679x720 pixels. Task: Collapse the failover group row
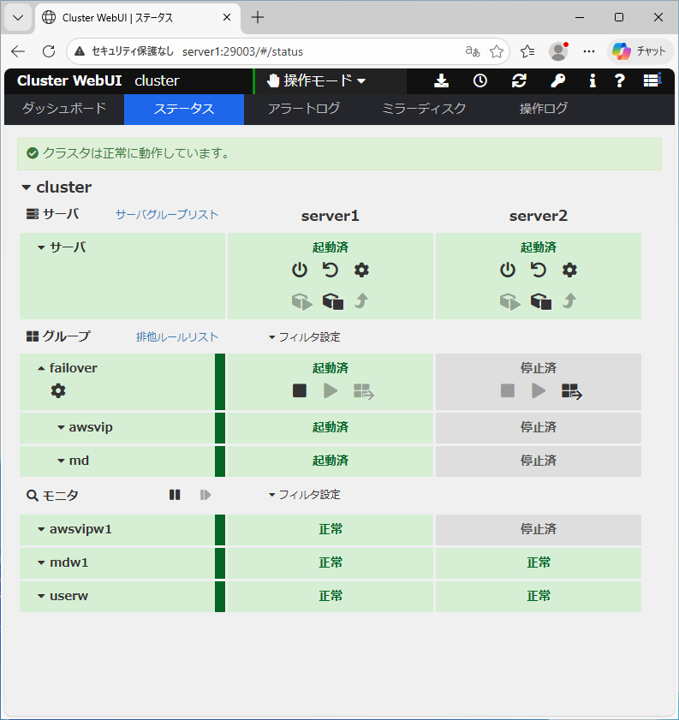pyautogui.click(x=42, y=368)
